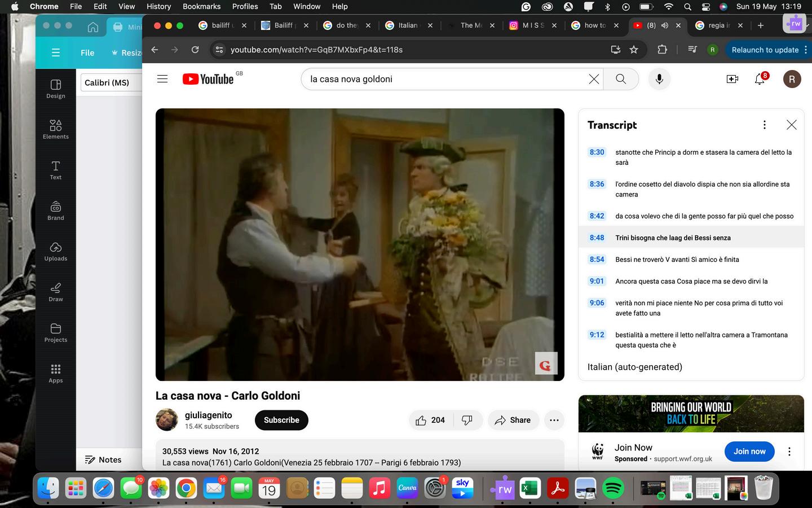Go to the YouTube home logo

208,79
